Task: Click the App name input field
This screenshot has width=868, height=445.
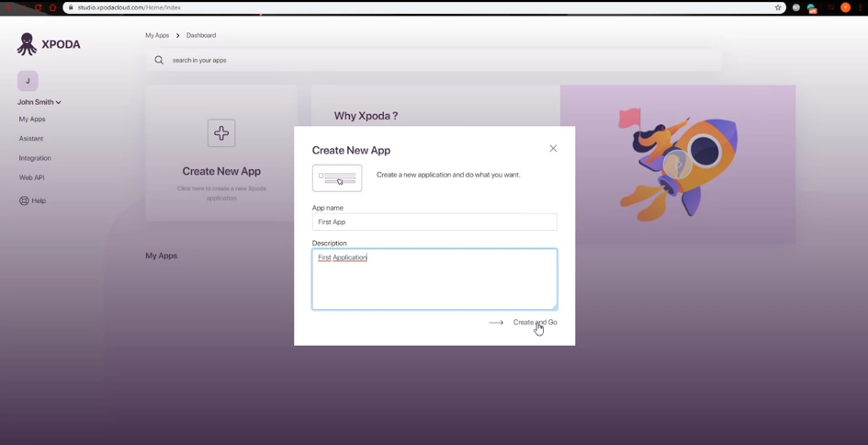Action: click(x=434, y=222)
